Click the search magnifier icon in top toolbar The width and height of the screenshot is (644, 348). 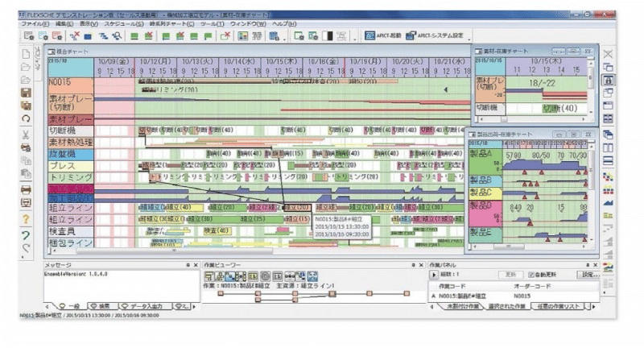point(117,36)
